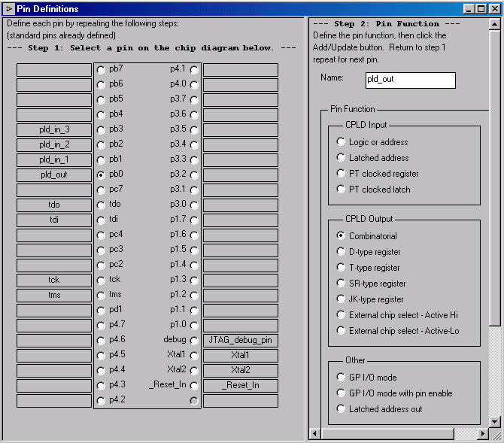This screenshot has width=504, height=443.
Task: Choose the _Reset_In pin radio button
Action: (x=194, y=385)
